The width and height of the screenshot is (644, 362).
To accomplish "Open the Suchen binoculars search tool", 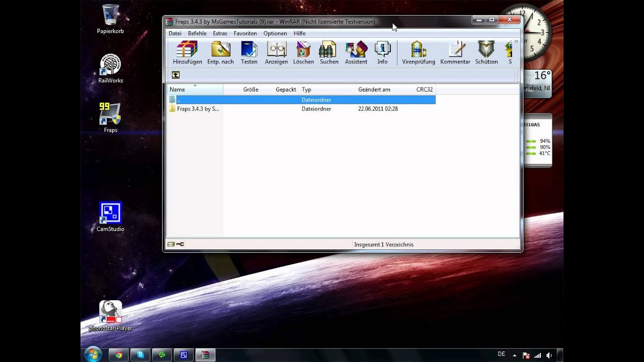I will click(329, 53).
